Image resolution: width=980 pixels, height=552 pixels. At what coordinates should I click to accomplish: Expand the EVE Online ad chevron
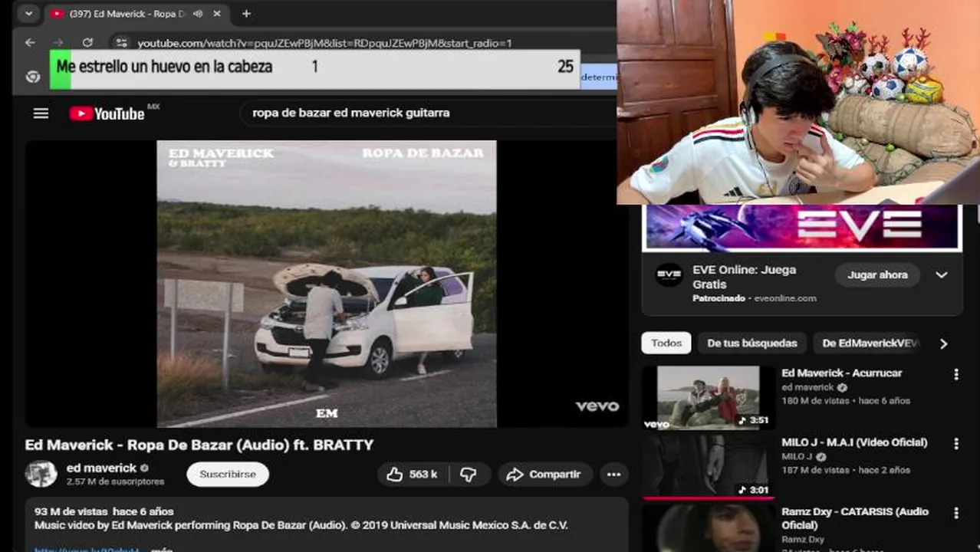pos(942,274)
